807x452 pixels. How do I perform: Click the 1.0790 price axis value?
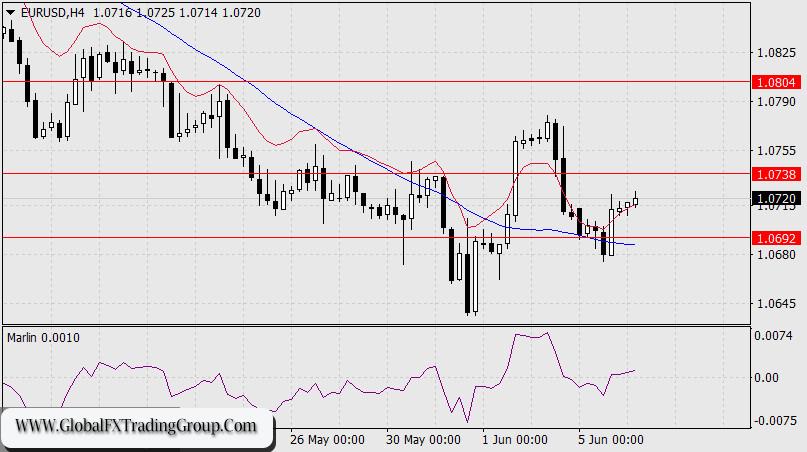click(776, 101)
